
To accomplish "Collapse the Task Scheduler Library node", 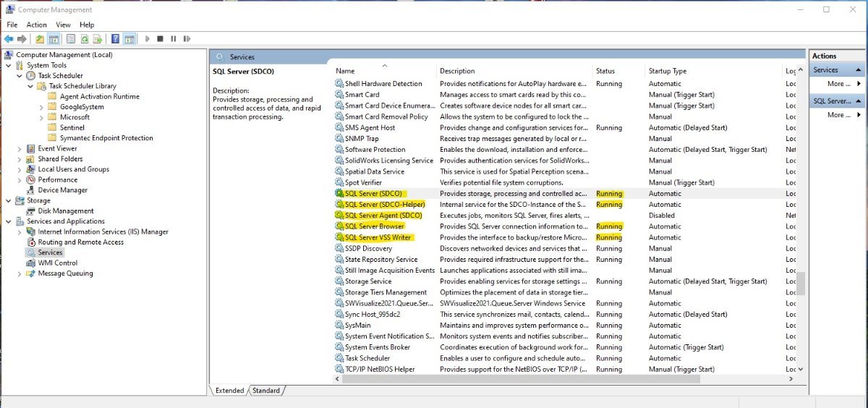I will [x=30, y=86].
